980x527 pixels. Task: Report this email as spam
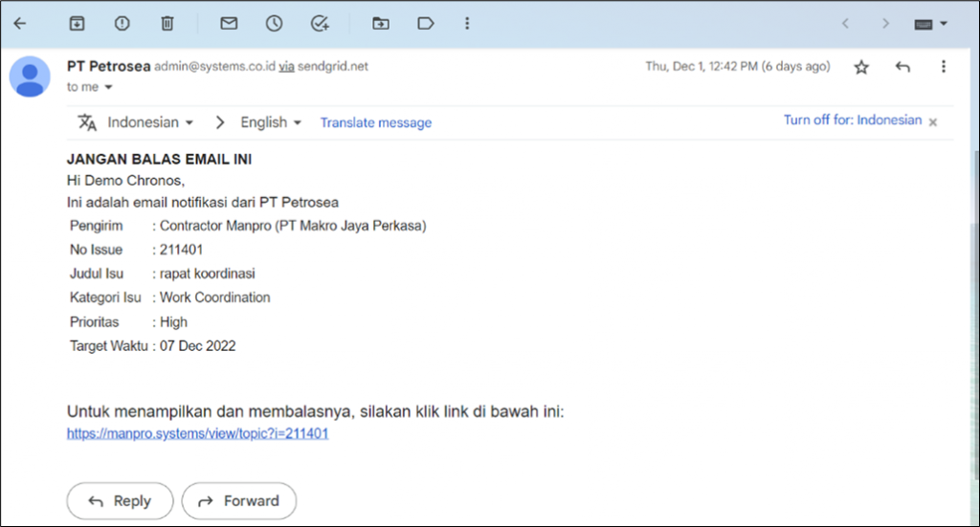point(122,24)
